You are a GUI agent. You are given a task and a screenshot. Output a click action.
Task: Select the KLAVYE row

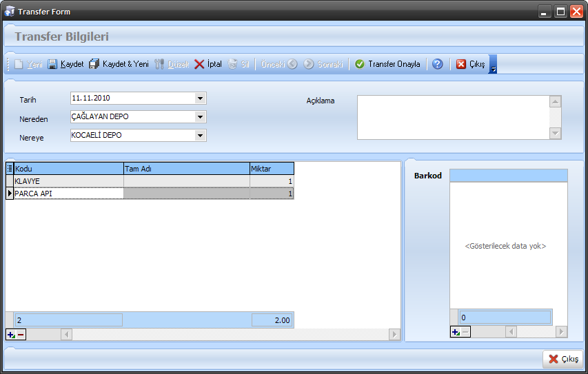pos(68,181)
